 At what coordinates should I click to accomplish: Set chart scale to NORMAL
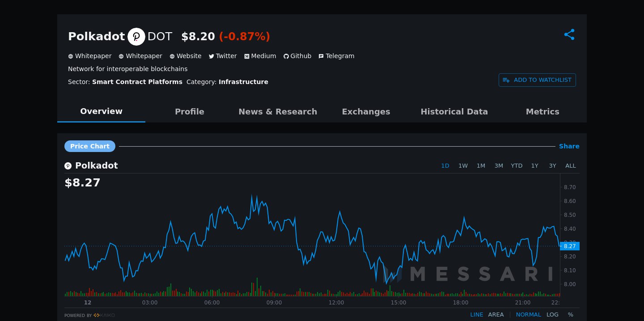[528, 315]
